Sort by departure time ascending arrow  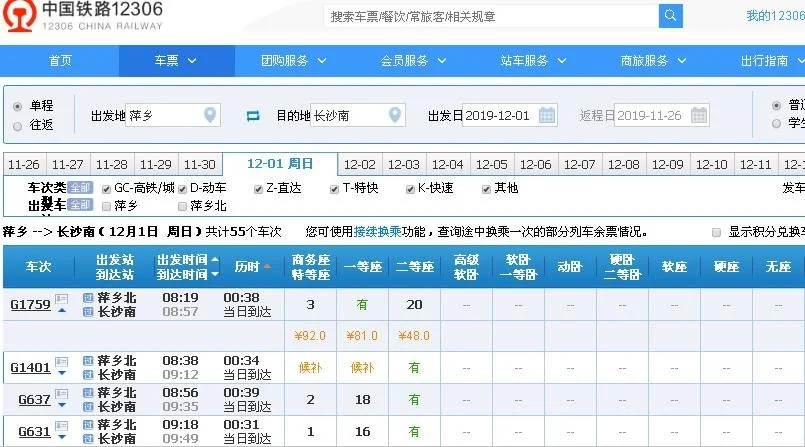[x=215, y=260]
